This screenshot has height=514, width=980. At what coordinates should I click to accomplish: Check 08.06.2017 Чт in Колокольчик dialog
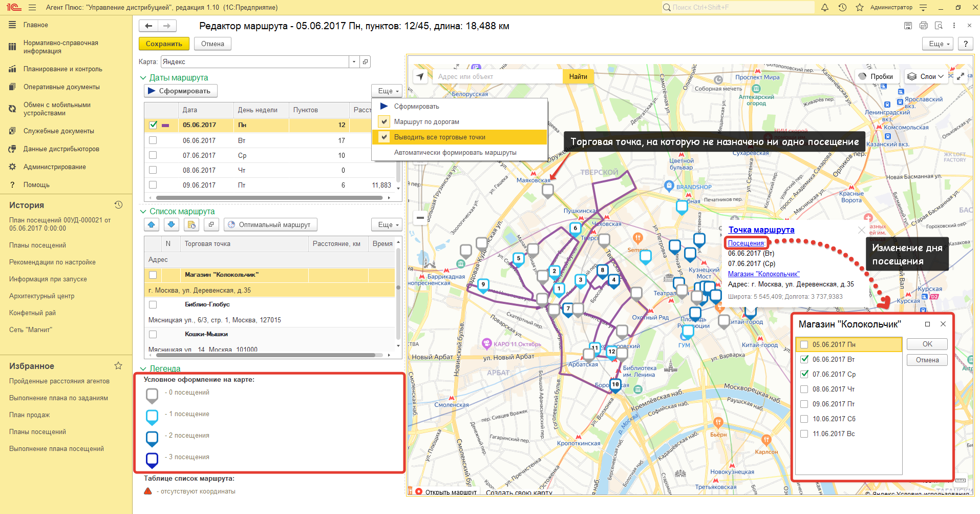(804, 389)
